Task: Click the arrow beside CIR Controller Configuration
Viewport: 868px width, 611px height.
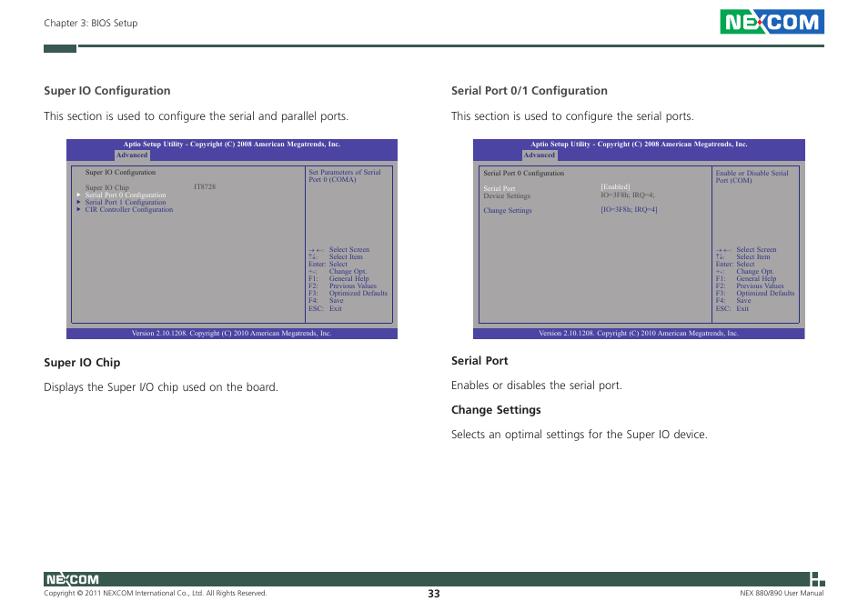Action: pos(78,209)
